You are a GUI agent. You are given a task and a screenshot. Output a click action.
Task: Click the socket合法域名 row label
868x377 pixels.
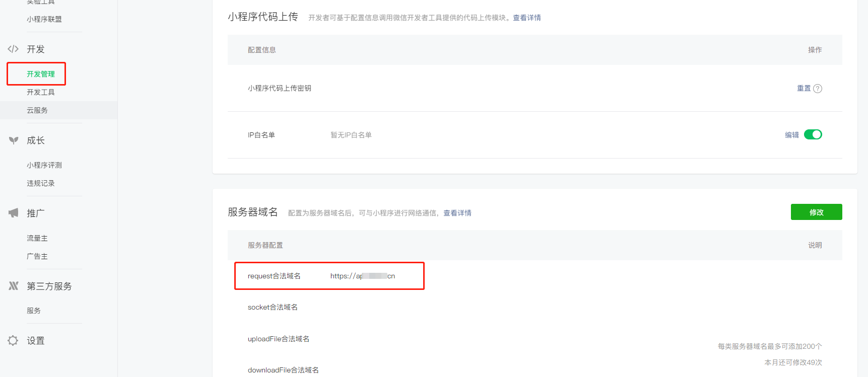point(273,307)
